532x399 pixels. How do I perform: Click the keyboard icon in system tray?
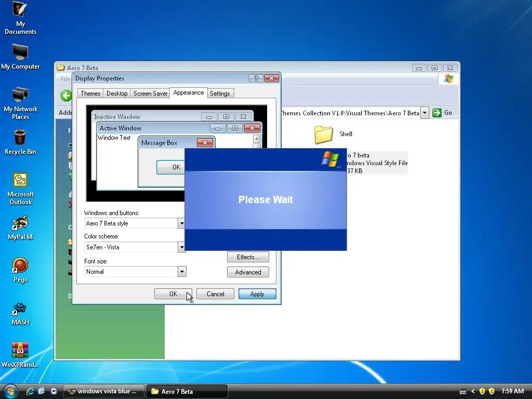pyautogui.click(x=463, y=392)
